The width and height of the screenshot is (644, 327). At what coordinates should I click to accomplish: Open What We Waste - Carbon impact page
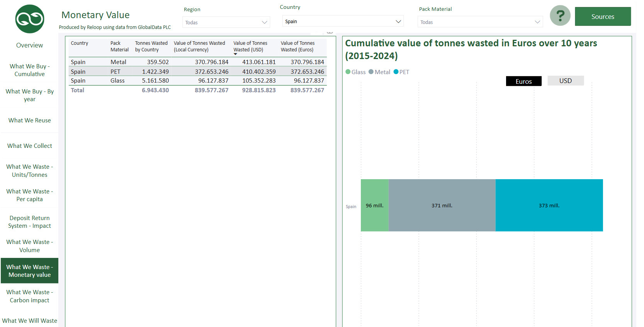pyautogui.click(x=30, y=296)
